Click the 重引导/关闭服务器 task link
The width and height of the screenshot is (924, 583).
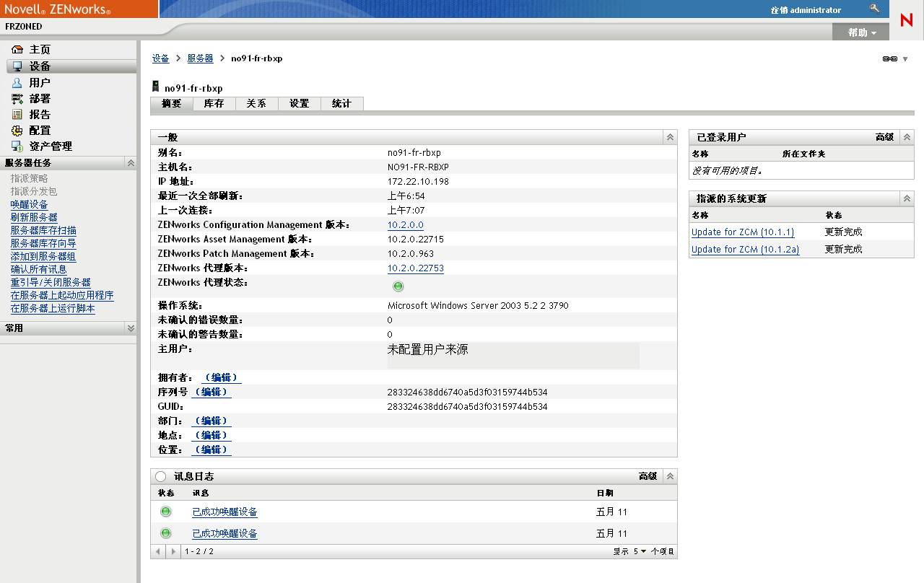coord(51,283)
